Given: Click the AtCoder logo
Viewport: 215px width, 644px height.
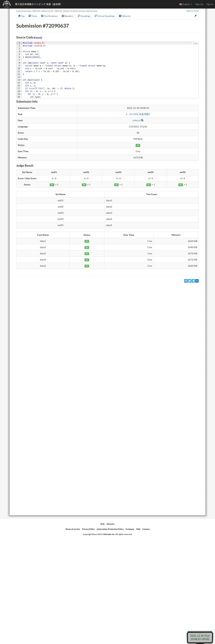Looking at the screenshot, I should pyautogui.click(x=7, y=4).
